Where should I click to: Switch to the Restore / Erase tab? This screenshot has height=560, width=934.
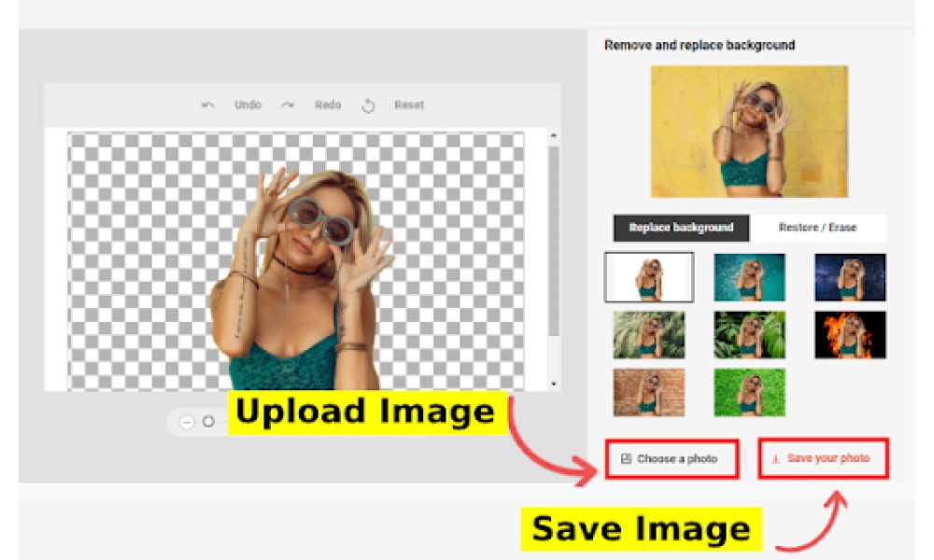[x=817, y=228]
